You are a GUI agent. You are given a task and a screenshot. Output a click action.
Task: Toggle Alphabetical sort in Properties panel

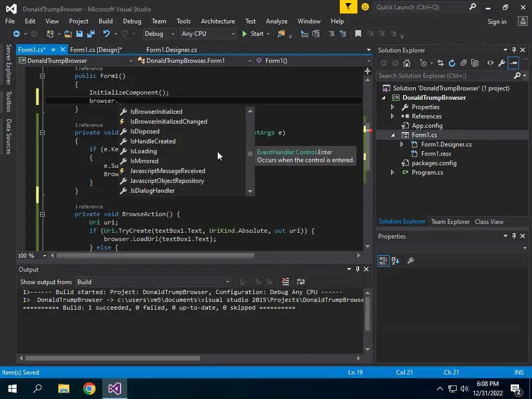pos(395,261)
